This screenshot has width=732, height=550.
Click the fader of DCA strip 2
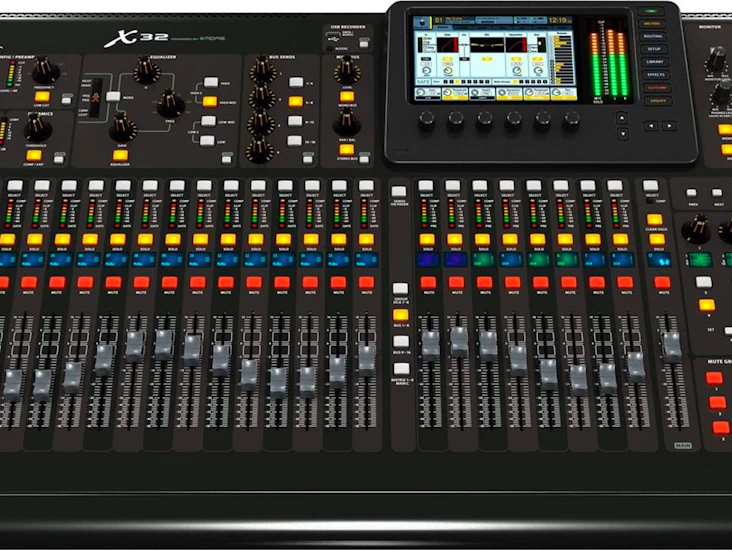459,342
